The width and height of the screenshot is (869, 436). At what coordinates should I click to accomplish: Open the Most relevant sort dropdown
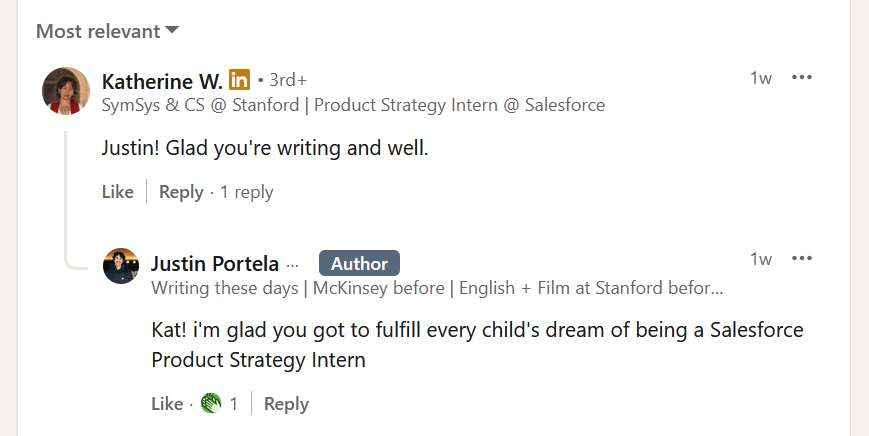point(107,31)
